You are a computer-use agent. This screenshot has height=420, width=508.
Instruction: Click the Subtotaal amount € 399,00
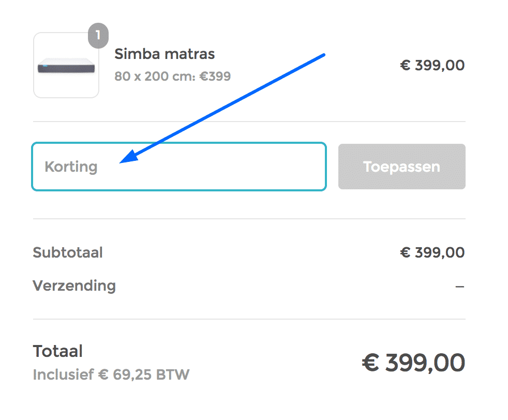tap(432, 252)
